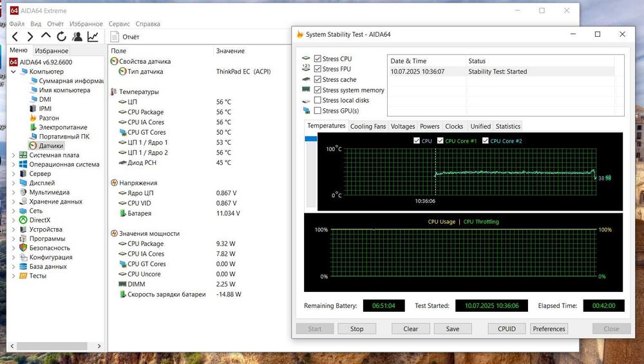Screen dimensions: 644x364
Task: Click the Save button
Action: point(453,329)
